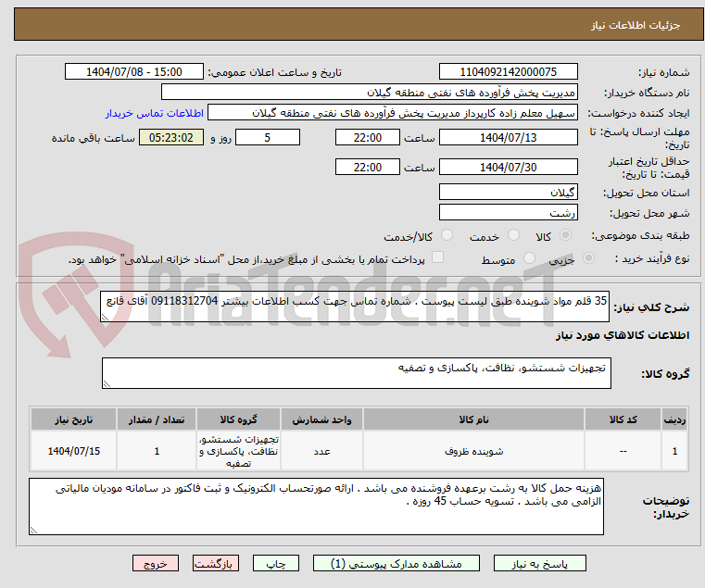Screen dimensions: 705x588
Task: Click the شماره نیاز field 1104092142000075
Action: [508, 72]
